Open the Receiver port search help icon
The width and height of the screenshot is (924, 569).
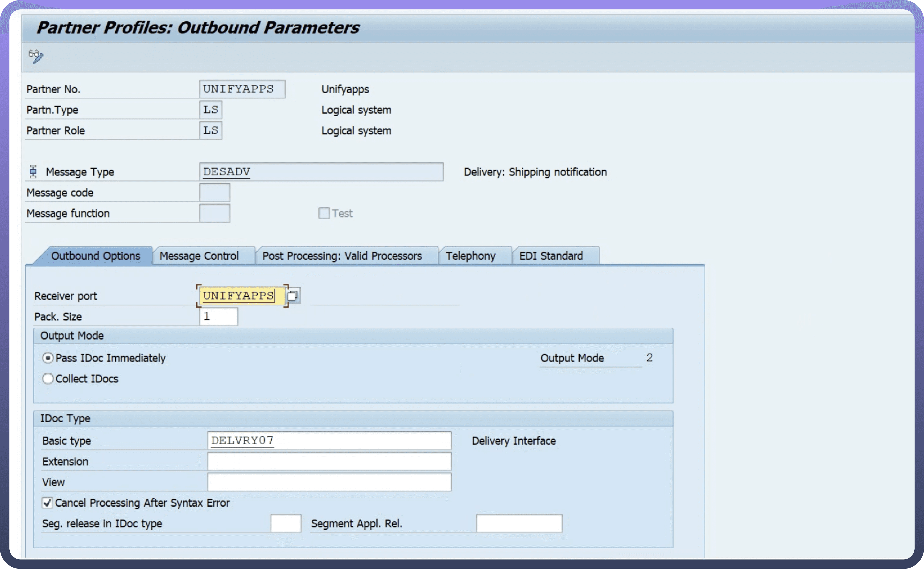tap(293, 296)
